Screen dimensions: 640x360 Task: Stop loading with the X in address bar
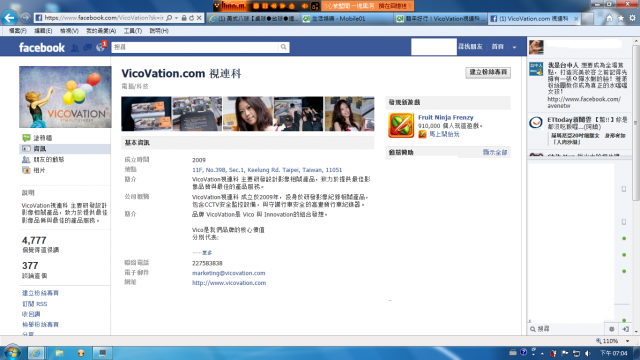199,18
